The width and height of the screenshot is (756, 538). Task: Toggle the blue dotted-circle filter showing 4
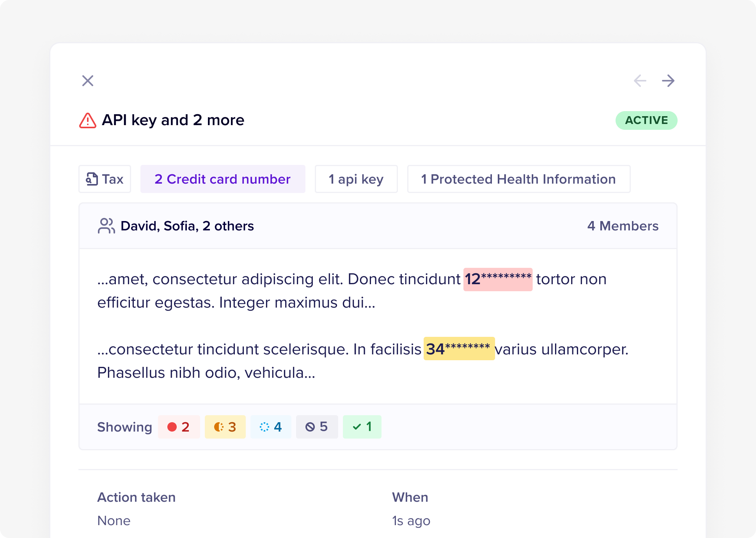coord(271,427)
